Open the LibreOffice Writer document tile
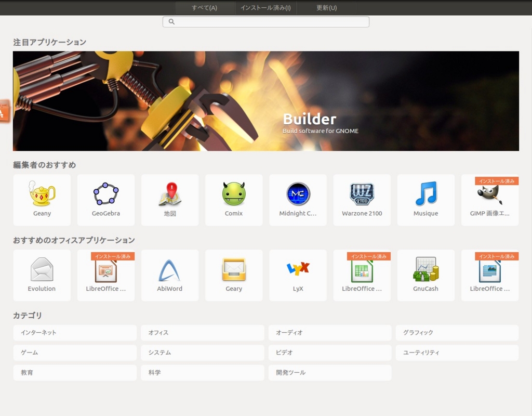 coord(490,276)
